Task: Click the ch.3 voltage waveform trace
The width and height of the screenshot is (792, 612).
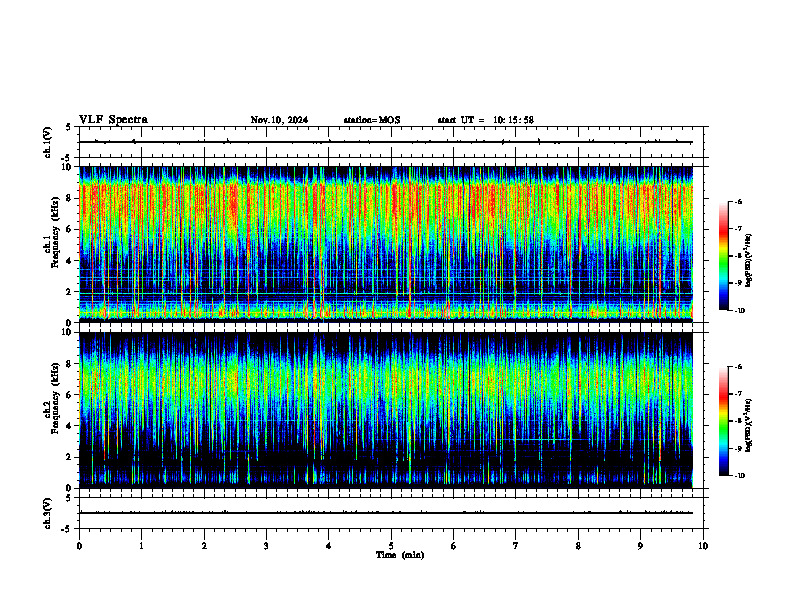Action: point(386,513)
